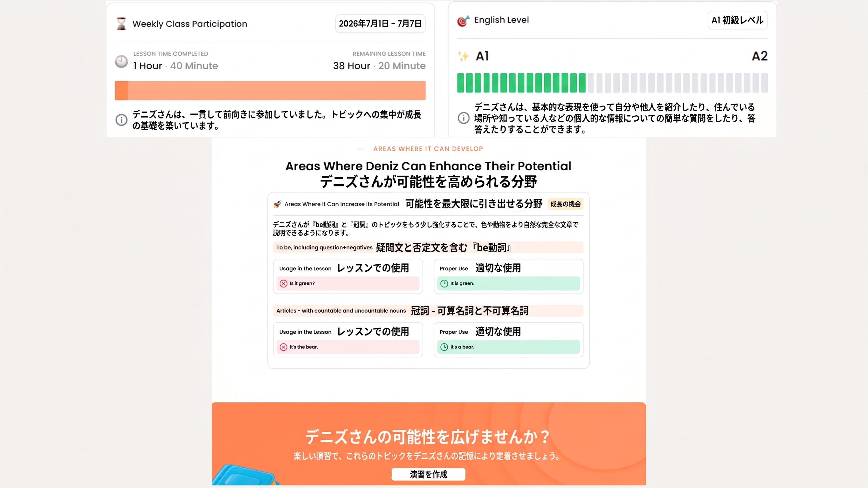868x488 pixels.
Task: Click the A2 target level label
Action: point(760,56)
